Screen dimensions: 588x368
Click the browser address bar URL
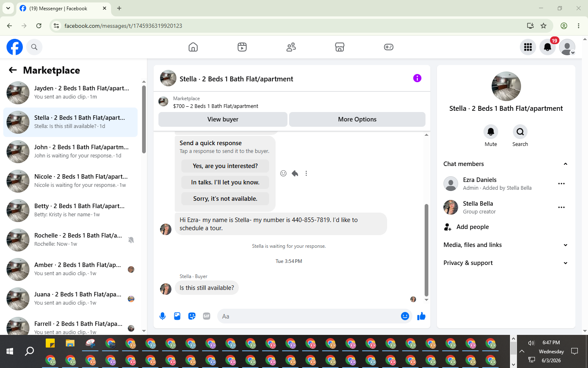123,26
